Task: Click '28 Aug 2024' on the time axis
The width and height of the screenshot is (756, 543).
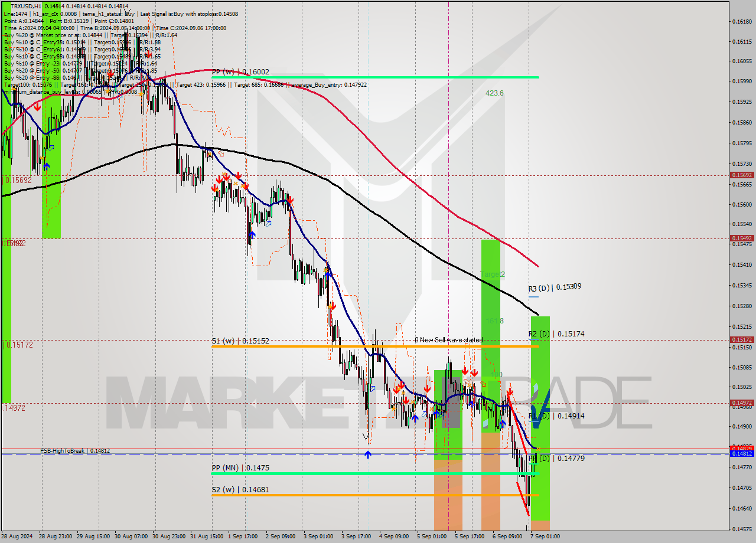Action: [17, 537]
